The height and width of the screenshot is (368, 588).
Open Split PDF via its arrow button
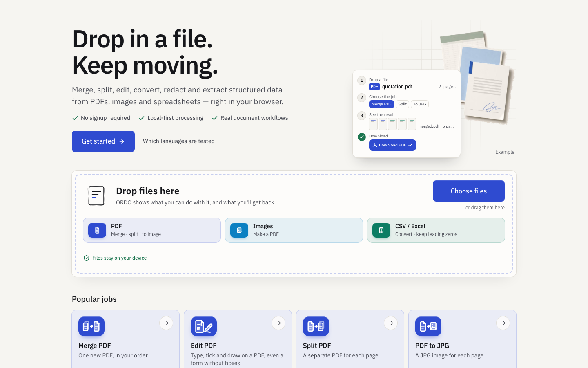391,323
